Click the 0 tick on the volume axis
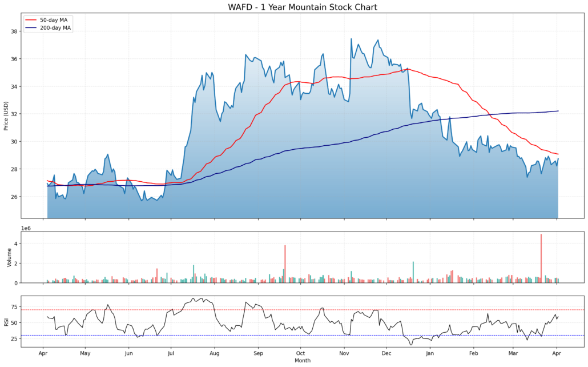 16,283
